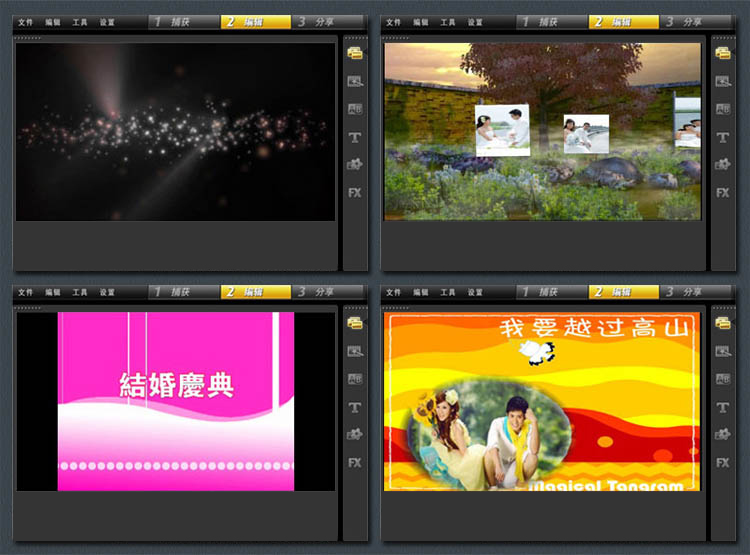Open the FX filter icon beside the garden preview
Viewport: 750px width, 555px height.
pos(722,192)
